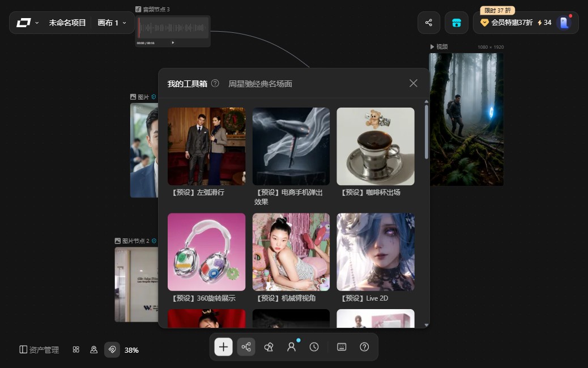588x368 pixels.
Task: Click the share icon button
Action: (429, 23)
